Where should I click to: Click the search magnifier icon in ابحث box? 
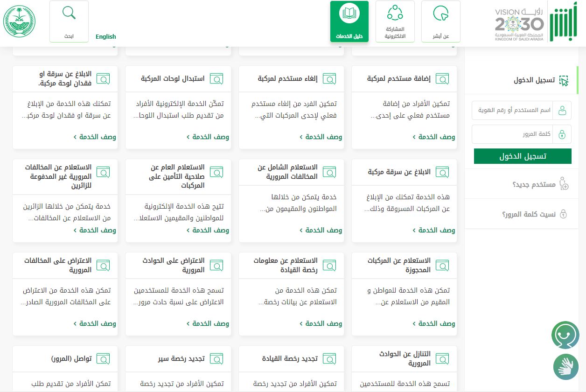pyautogui.click(x=69, y=13)
